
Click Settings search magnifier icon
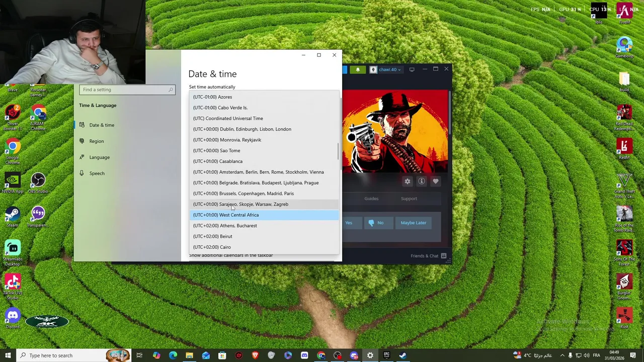point(171,89)
